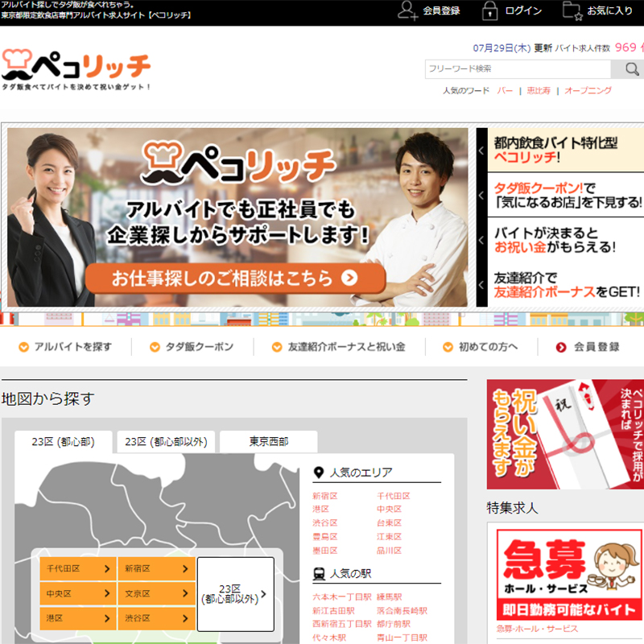Expand the 新宿区 map button arrow

pyautogui.click(x=185, y=569)
